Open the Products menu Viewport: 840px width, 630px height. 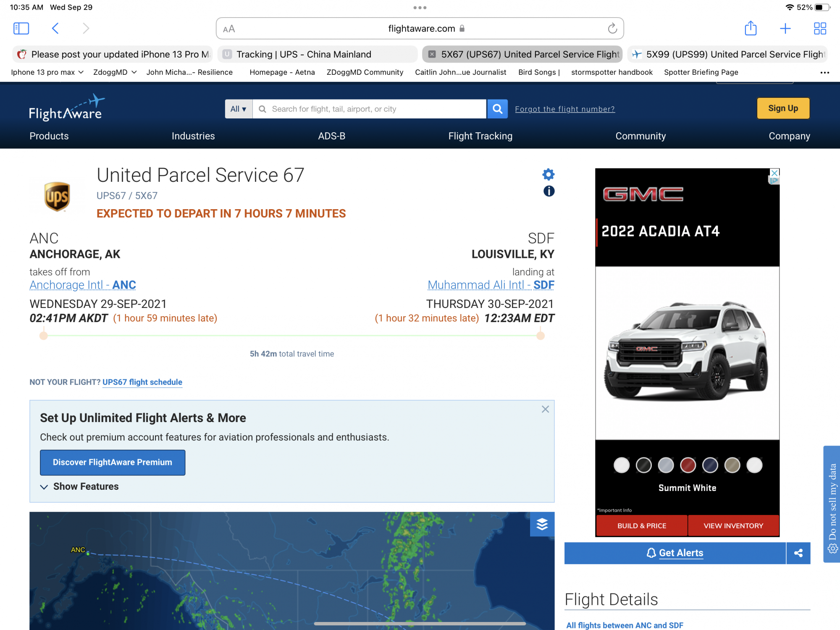pos(49,136)
